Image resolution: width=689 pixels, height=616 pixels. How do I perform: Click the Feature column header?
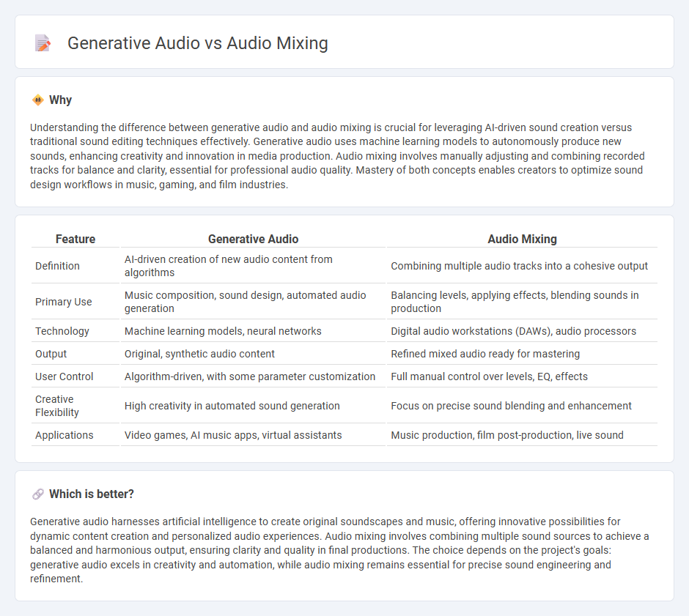(75, 239)
